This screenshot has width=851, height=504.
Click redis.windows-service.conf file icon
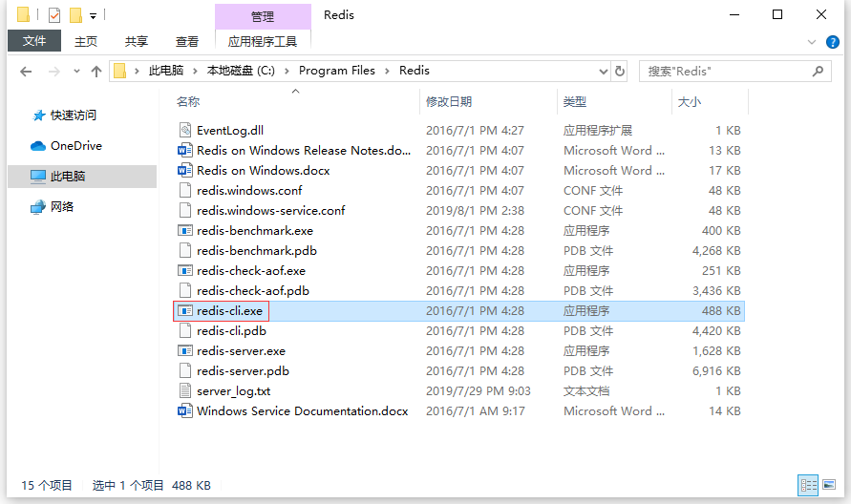point(185,211)
